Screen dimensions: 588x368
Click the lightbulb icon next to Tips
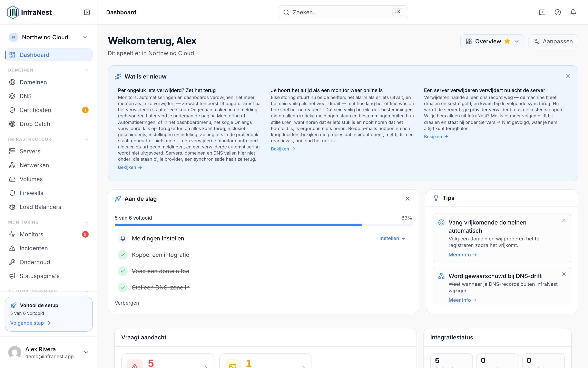point(436,198)
